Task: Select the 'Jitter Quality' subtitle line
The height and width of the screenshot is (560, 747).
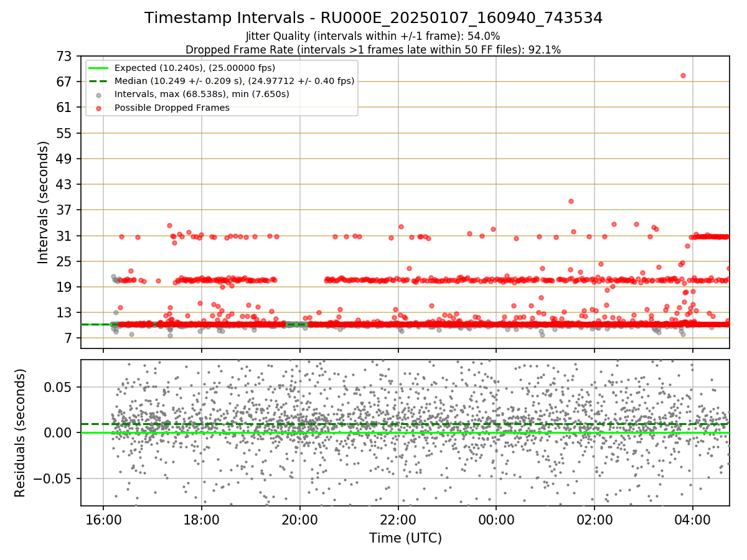Action: coord(373,36)
